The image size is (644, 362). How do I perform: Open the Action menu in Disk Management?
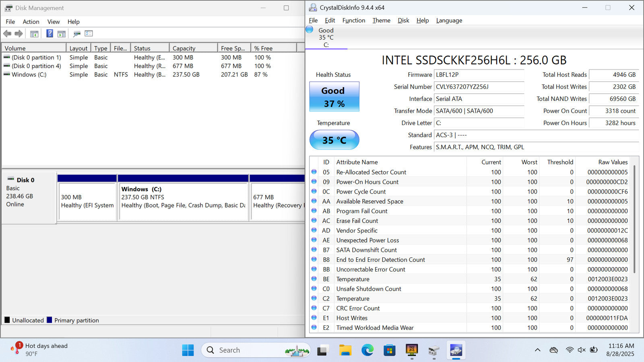coord(31,22)
